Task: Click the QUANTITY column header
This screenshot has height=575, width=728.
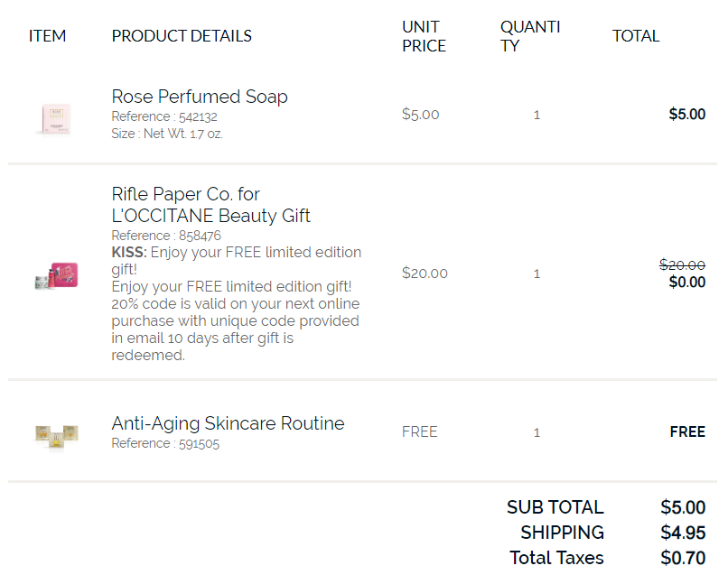Action: [x=530, y=36]
